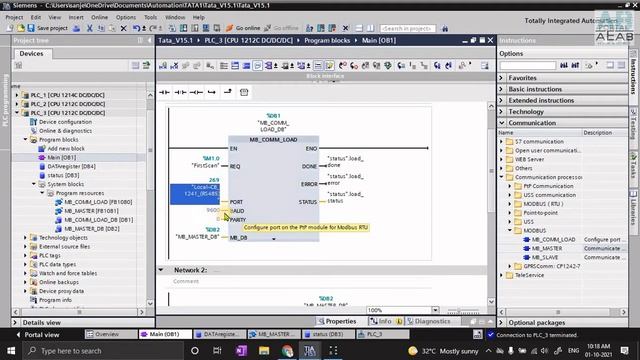This screenshot has height=360, width=640.
Task: Expand PLC_2 [CPU 1212C DC/DC/DC] node
Action: 17,104
